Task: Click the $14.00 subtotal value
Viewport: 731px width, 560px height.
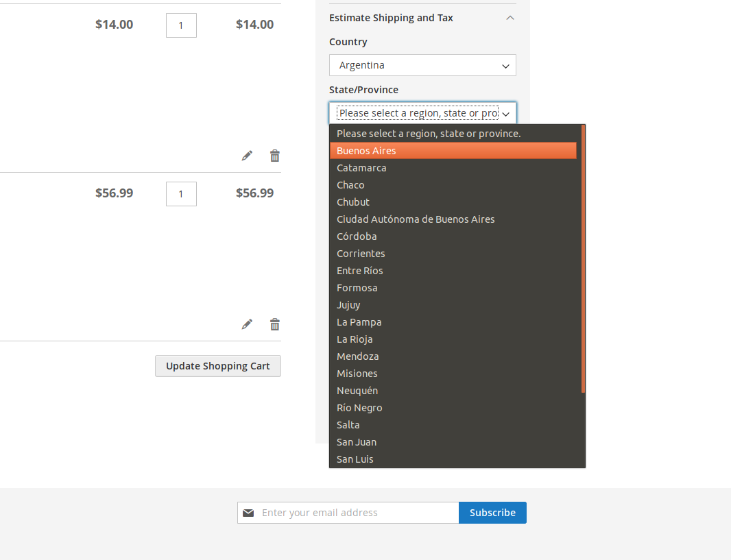Action: pyautogui.click(x=254, y=25)
